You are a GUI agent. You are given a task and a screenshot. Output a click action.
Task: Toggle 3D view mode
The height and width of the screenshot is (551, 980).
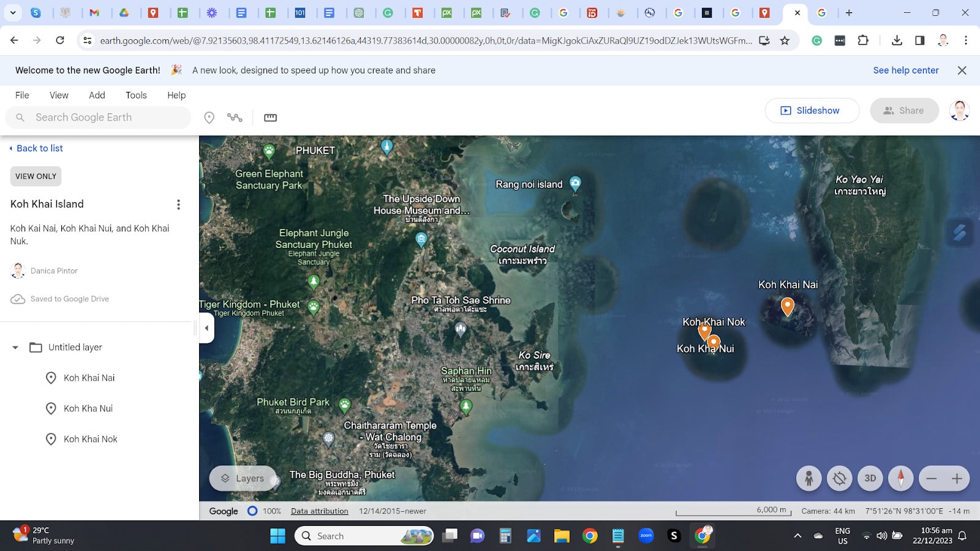coord(870,478)
